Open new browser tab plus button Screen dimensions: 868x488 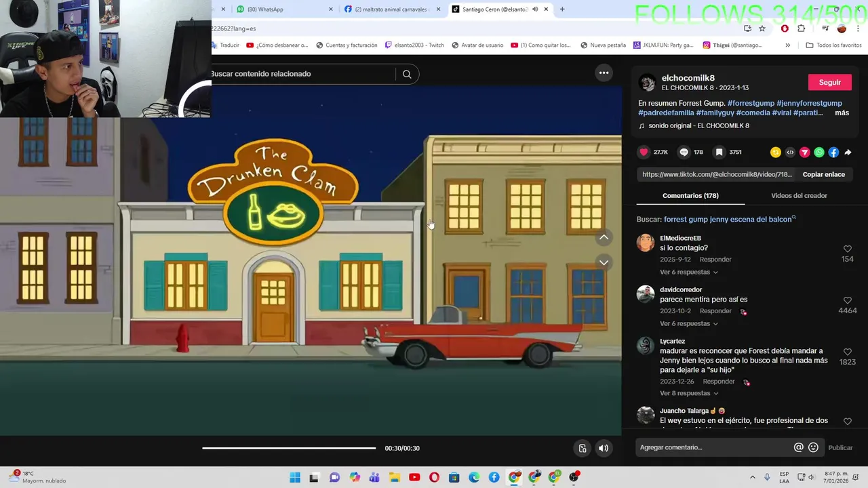coord(562,9)
